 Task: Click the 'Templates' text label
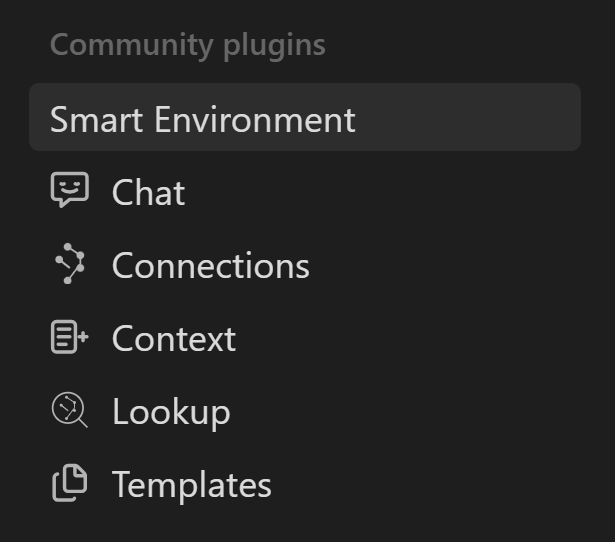tap(191, 484)
